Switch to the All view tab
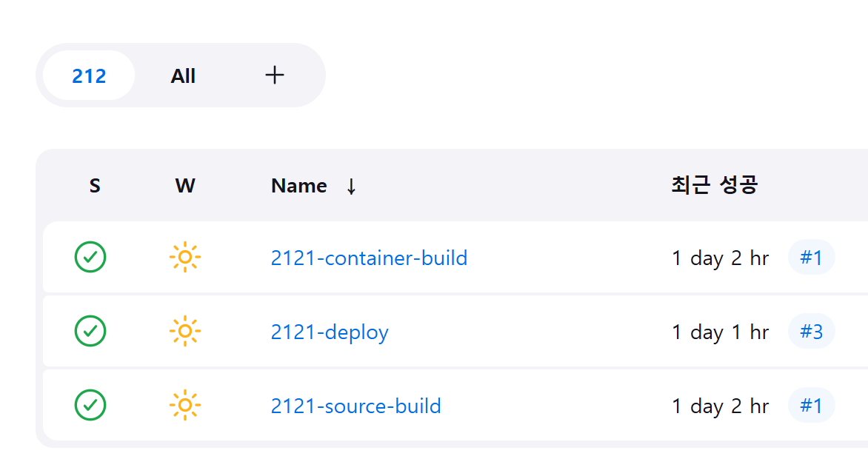 183,76
